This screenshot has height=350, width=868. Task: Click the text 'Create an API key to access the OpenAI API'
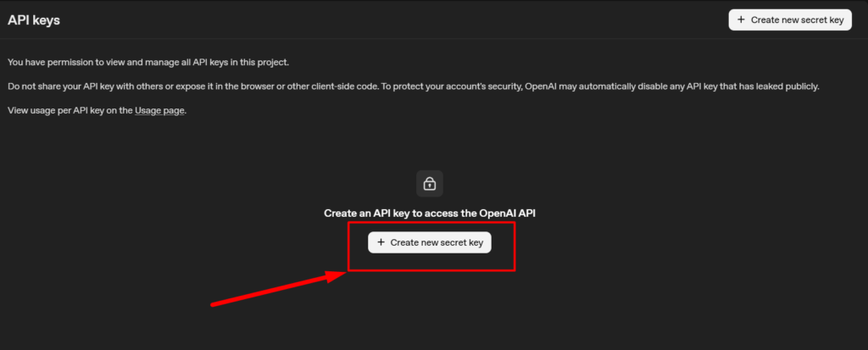[x=430, y=214]
